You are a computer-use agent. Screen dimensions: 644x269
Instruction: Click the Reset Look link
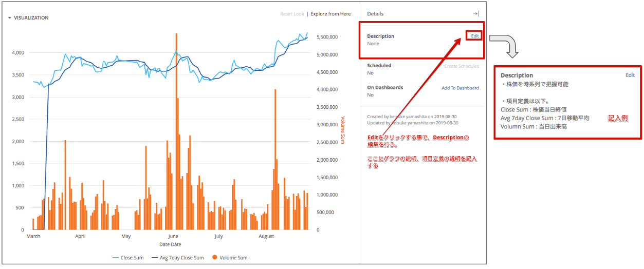tap(292, 14)
